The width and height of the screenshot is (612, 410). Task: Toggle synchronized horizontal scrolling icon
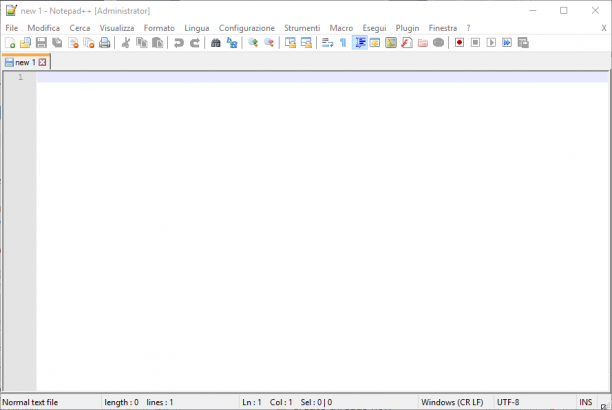click(x=306, y=43)
